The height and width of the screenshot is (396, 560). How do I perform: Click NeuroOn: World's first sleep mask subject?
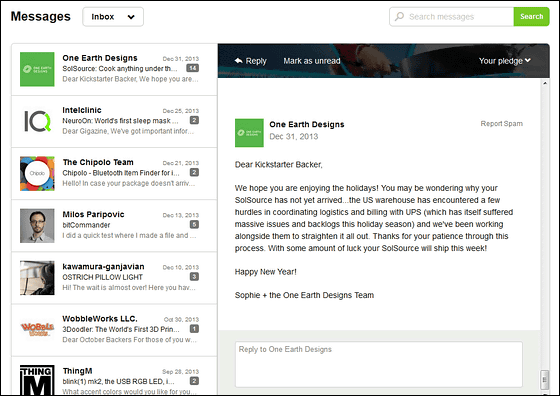pos(120,121)
